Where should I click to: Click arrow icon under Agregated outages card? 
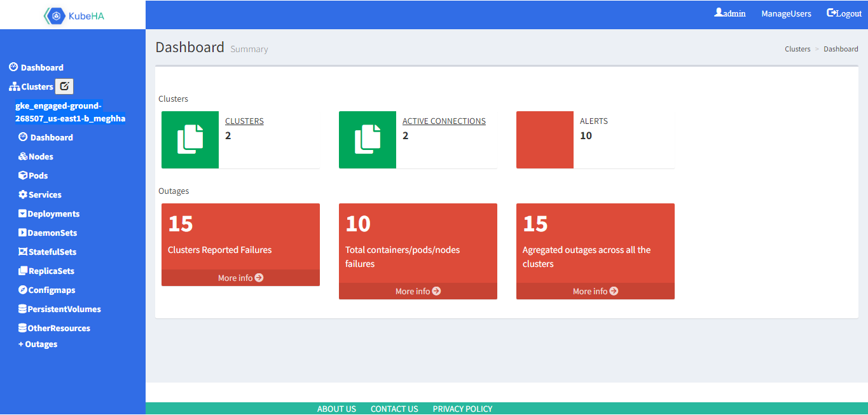[x=614, y=291]
